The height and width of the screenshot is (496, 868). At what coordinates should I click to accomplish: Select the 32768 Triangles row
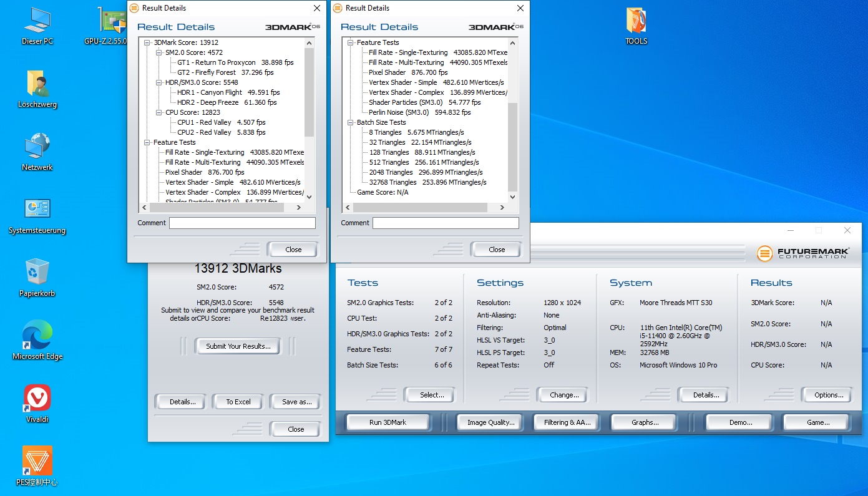(x=427, y=182)
